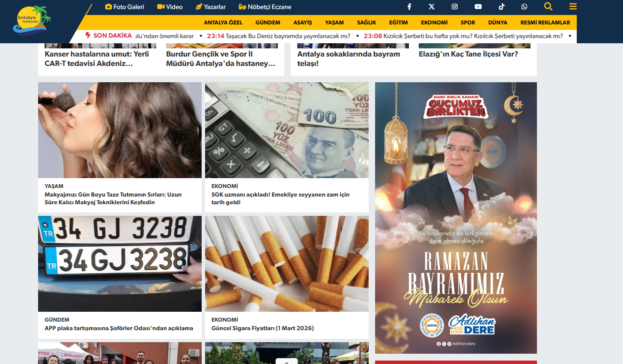Open the hamburger menu icon
623x364 pixels.
[x=573, y=6]
